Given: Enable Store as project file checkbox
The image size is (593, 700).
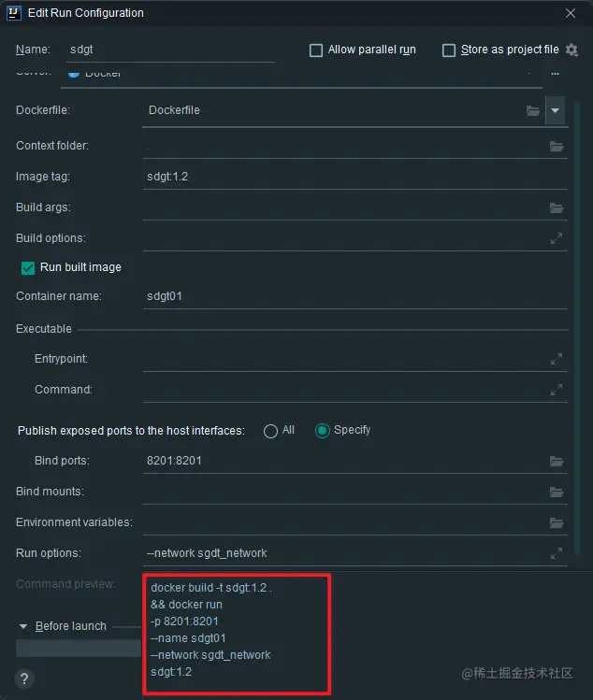Looking at the screenshot, I should click(449, 50).
